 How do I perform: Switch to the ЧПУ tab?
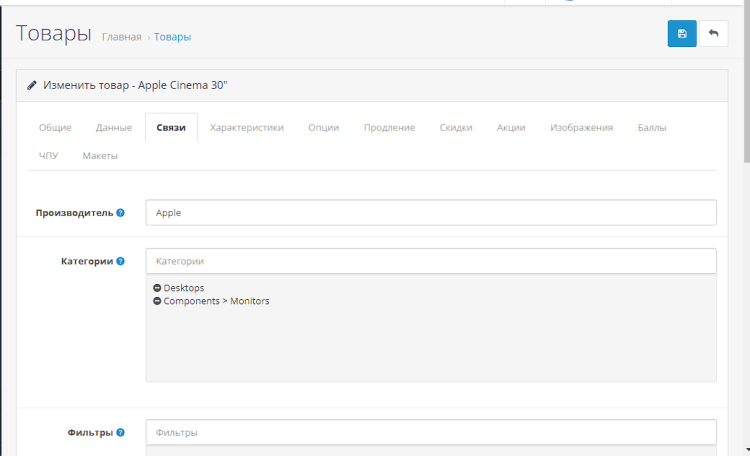tap(49, 156)
